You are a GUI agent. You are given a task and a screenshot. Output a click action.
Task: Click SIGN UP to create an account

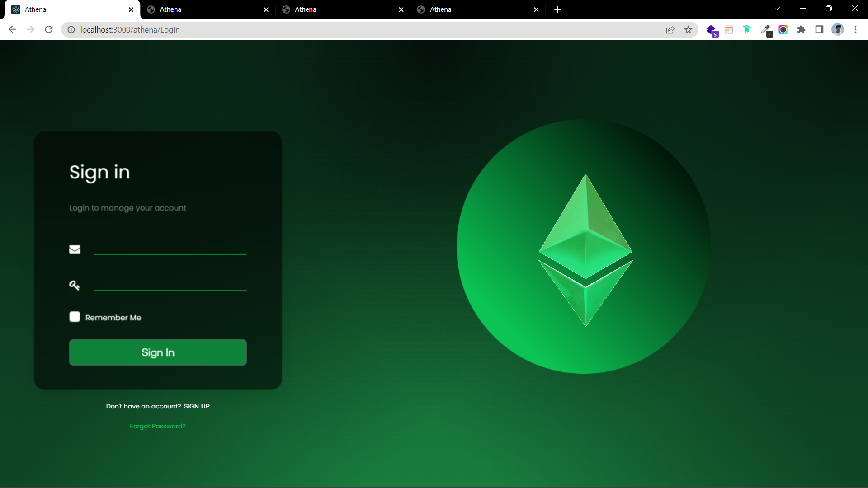pos(197,406)
